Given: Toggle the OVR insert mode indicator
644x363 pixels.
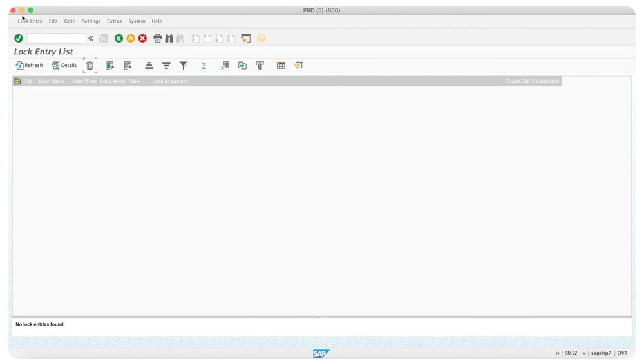Looking at the screenshot, I should coord(622,353).
